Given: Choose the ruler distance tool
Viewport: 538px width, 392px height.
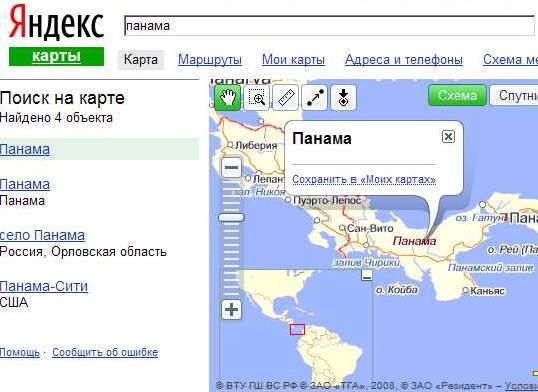Looking at the screenshot, I should coord(285,98).
